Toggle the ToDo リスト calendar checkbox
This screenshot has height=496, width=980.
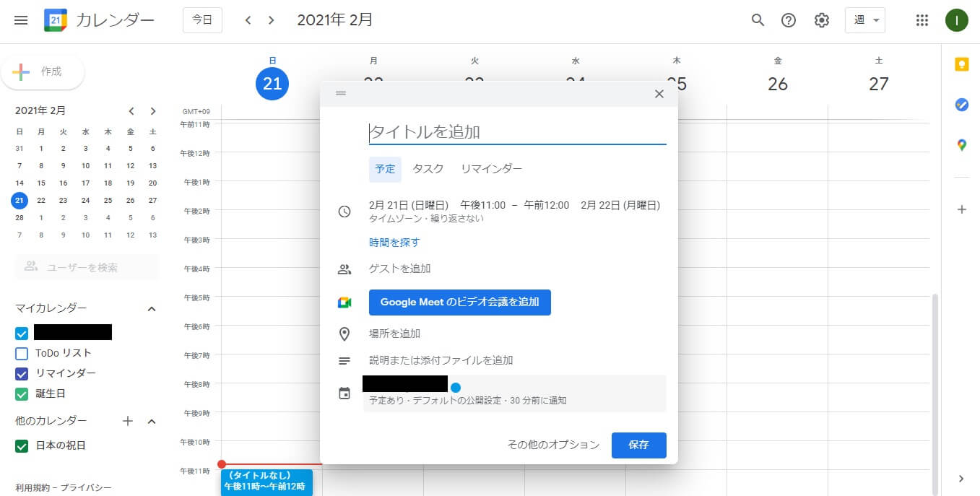[x=22, y=354]
